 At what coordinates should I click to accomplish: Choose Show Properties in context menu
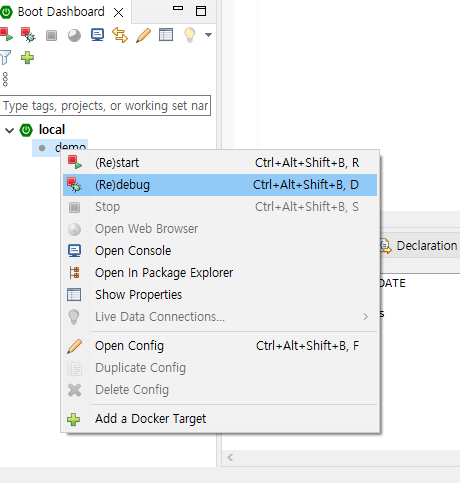220,295
